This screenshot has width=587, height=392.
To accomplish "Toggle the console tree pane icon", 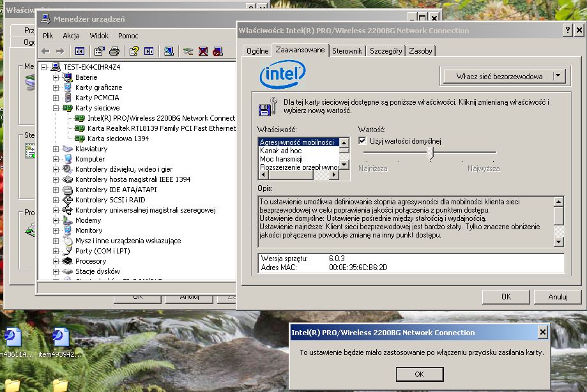I will click(x=81, y=51).
